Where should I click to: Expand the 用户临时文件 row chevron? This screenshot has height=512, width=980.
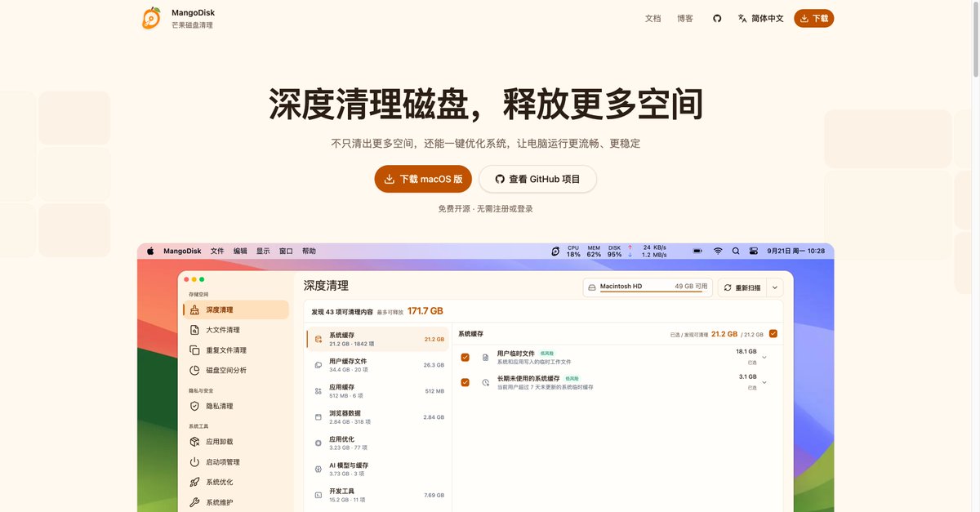click(764, 357)
